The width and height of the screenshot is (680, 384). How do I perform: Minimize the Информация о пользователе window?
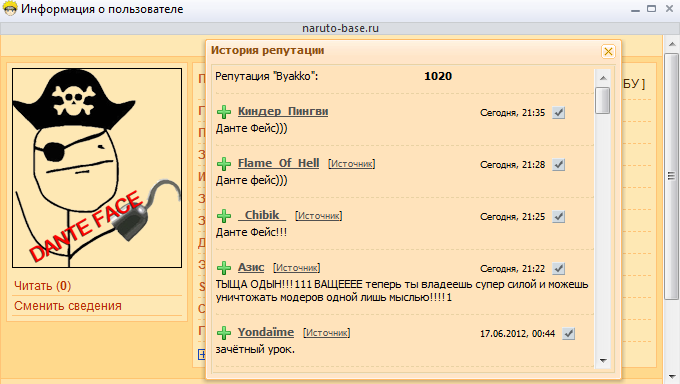click(635, 9)
